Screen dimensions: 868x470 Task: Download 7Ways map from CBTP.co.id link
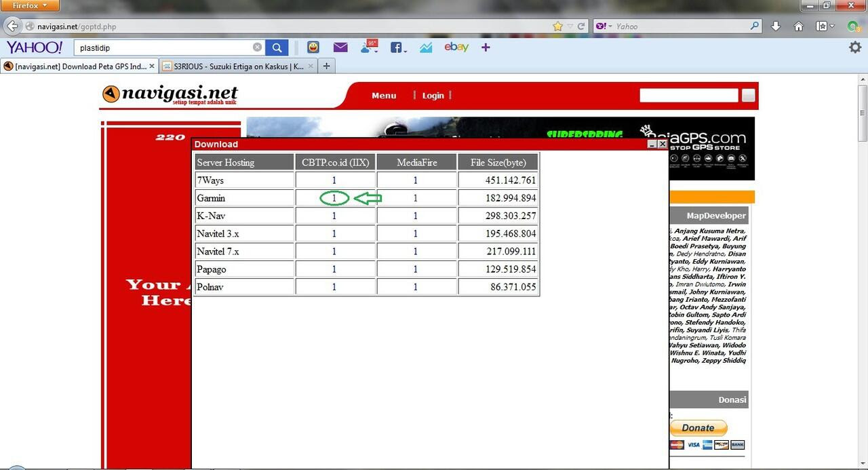[x=334, y=180]
